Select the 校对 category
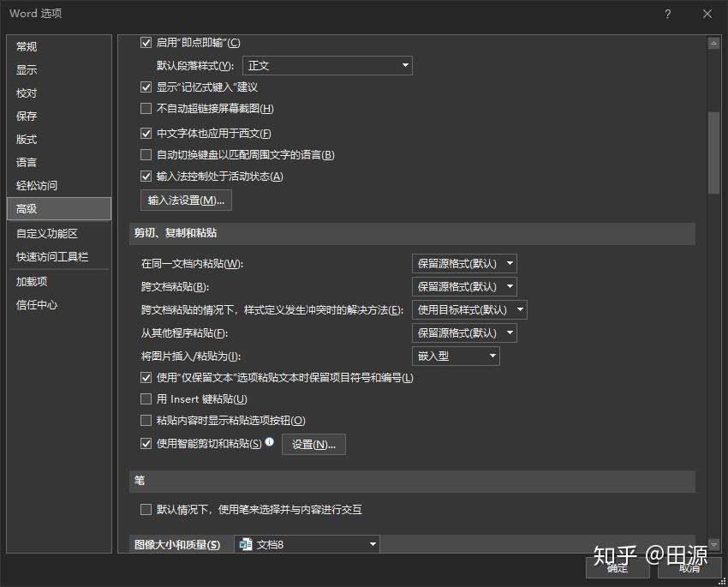Viewport: 728px width, 587px height. click(x=59, y=93)
